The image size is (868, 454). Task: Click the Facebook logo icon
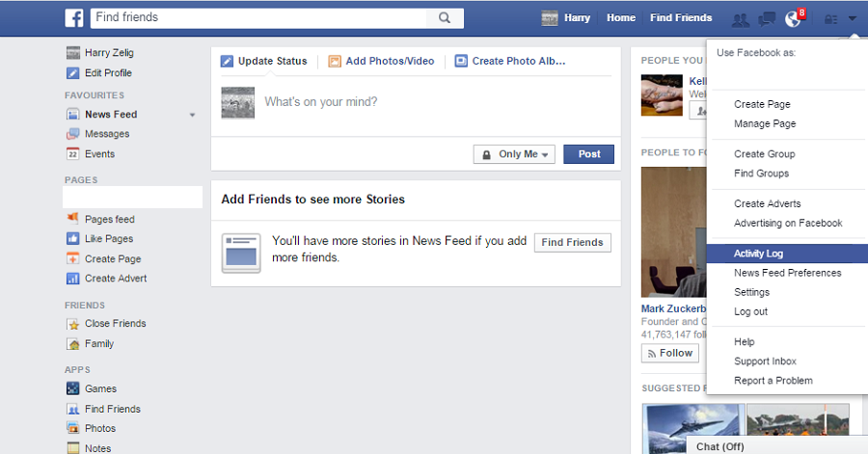pos(74,17)
